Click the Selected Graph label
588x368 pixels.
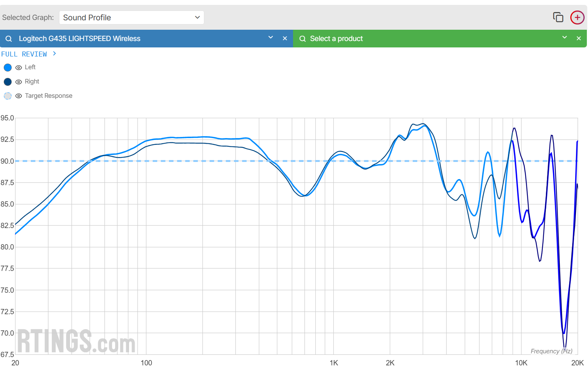tap(28, 18)
